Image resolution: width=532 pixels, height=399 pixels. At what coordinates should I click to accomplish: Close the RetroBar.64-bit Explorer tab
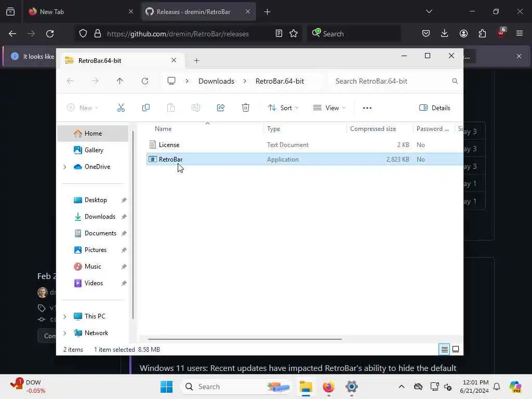174,60
